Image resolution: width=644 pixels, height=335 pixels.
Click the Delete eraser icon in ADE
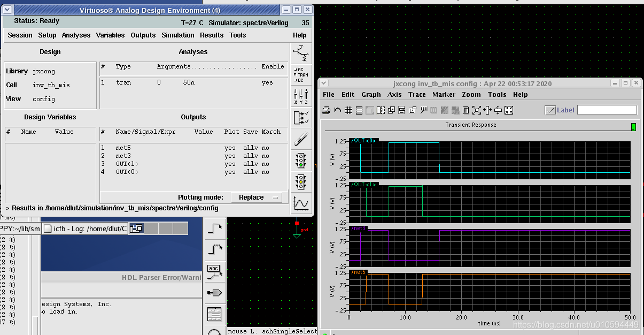[x=301, y=139]
